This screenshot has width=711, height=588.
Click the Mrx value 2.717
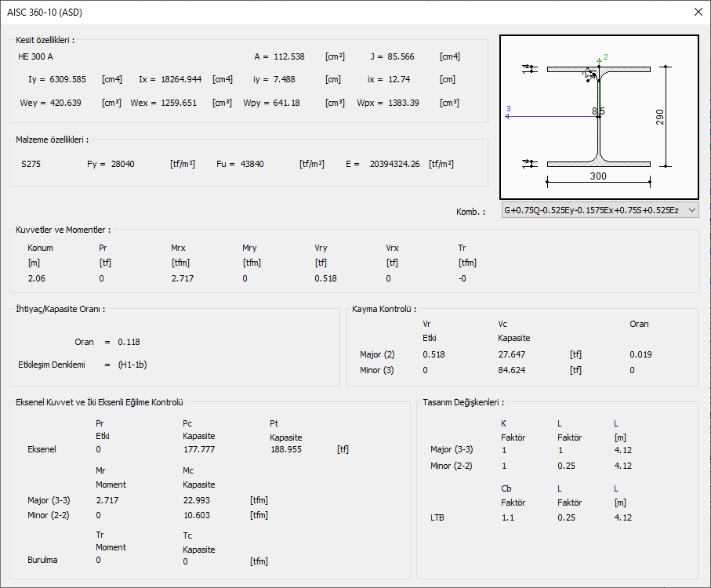click(182, 278)
